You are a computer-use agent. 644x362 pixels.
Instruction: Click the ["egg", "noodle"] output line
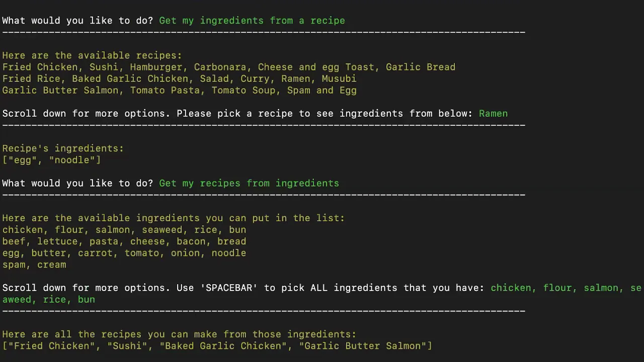[51, 160]
